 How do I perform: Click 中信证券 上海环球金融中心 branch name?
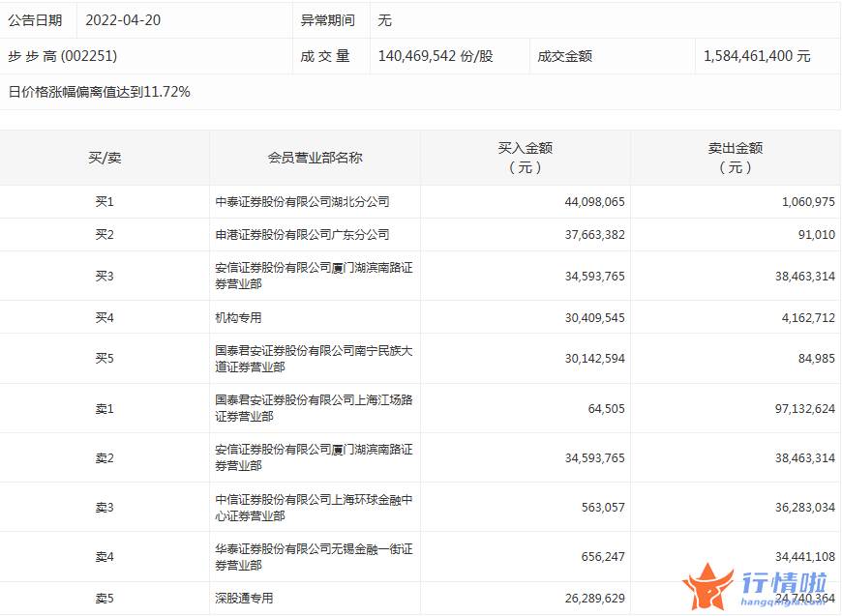tap(314, 508)
